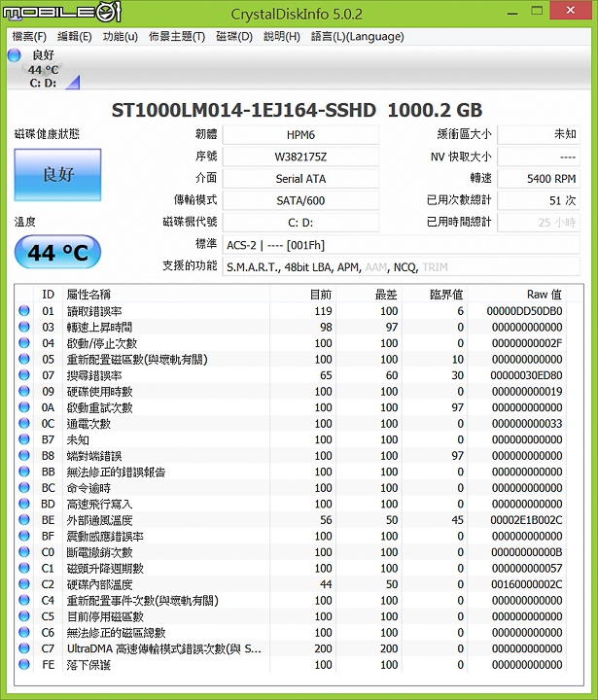
Task: Click the buffer size field 未知
Action: (539, 135)
